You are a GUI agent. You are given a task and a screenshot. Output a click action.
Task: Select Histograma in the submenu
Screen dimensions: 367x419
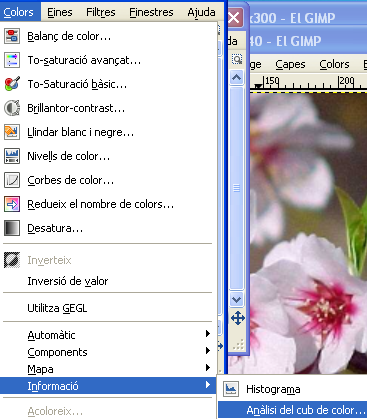pyautogui.click(x=292, y=389)
